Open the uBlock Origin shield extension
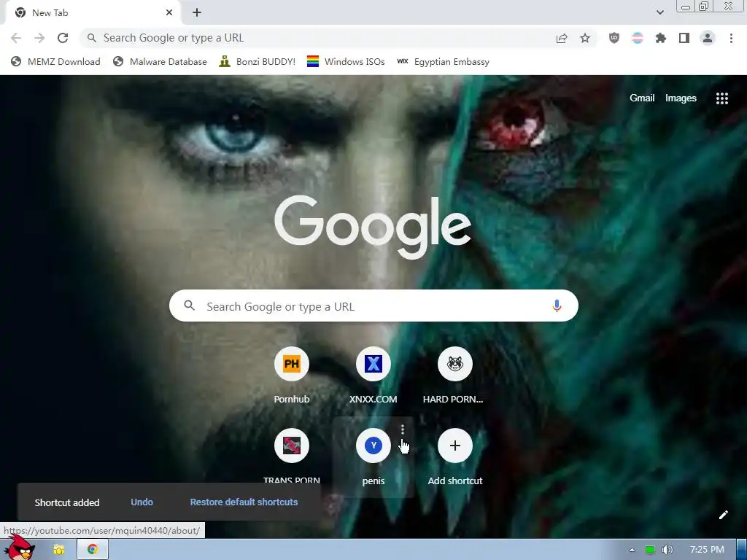The height and width of the screenshot is (560, 747). pos(614,38)
